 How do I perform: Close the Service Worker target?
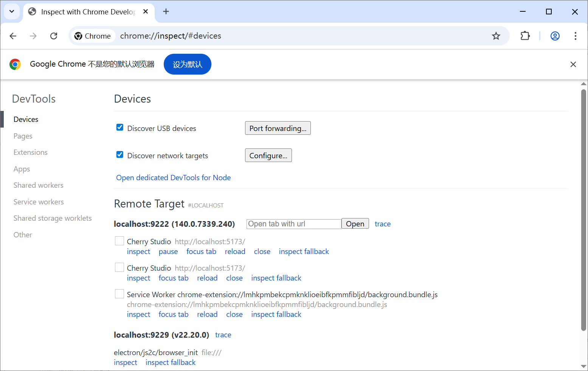234,314
